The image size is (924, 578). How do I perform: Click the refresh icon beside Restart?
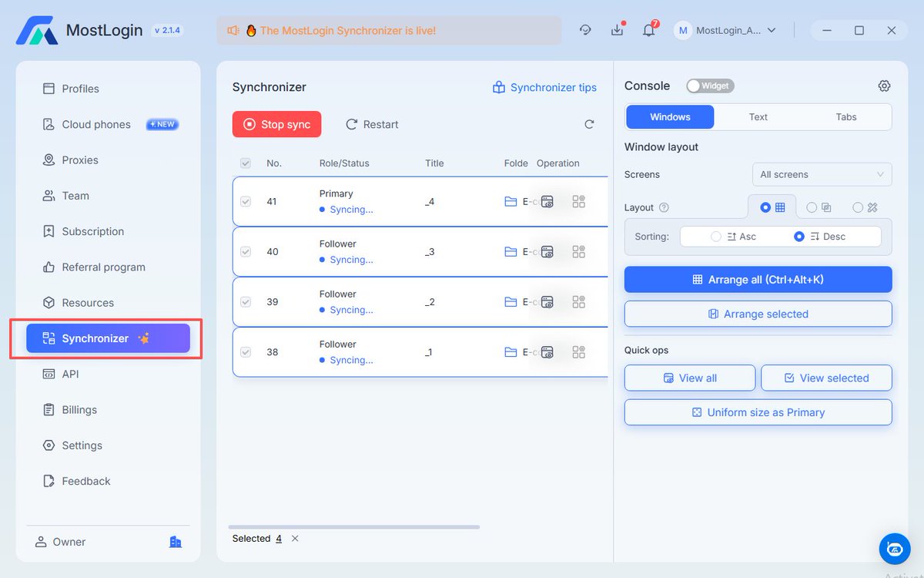point(589,124)
